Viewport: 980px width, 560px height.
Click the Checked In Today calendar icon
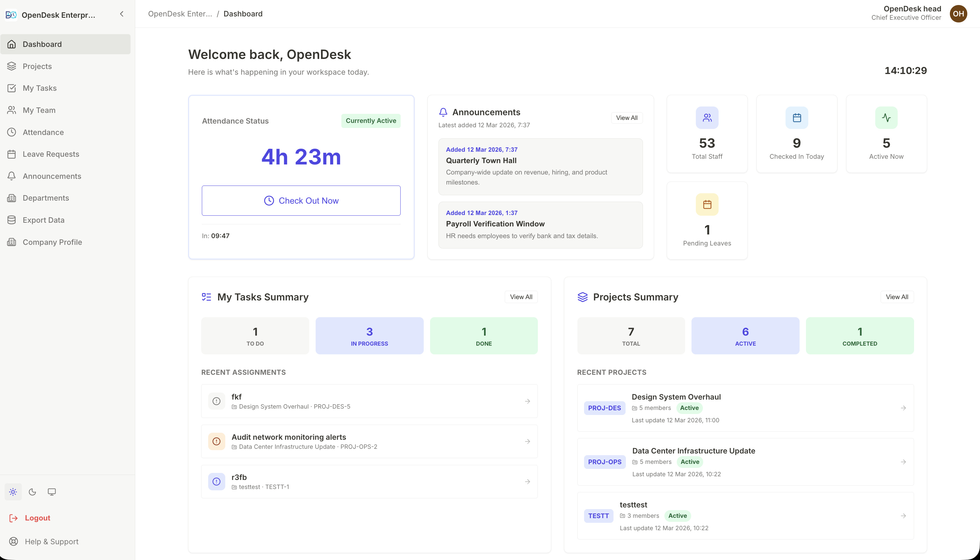click(x=797, y=118)
